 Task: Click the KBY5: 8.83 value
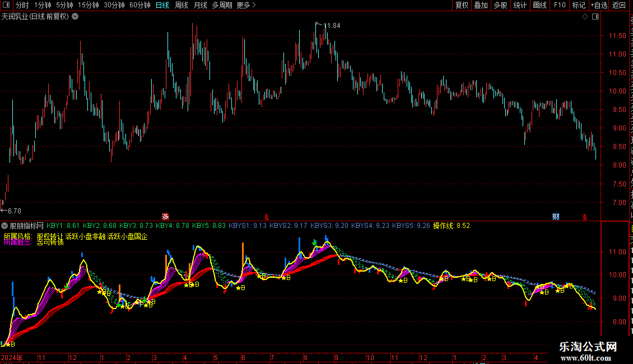click(209, 226)
